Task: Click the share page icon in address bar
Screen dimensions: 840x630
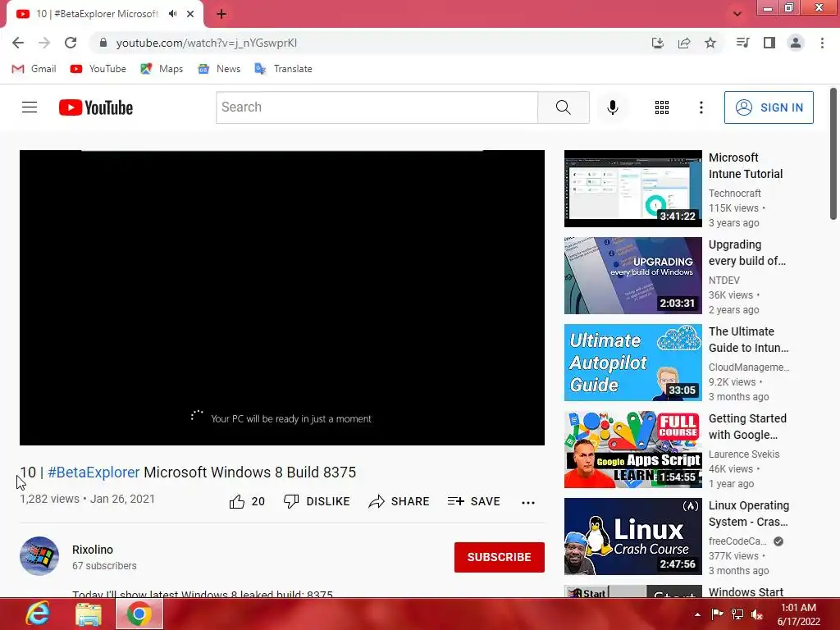Action: point(684,43)
